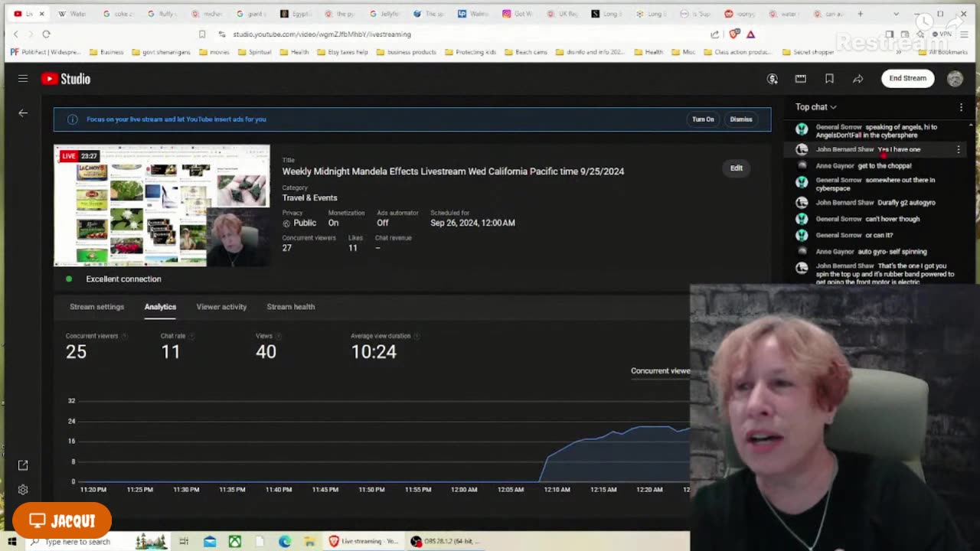Select the Analytics tab
This screenshot has width=980, height=551.
coord(160,307)
